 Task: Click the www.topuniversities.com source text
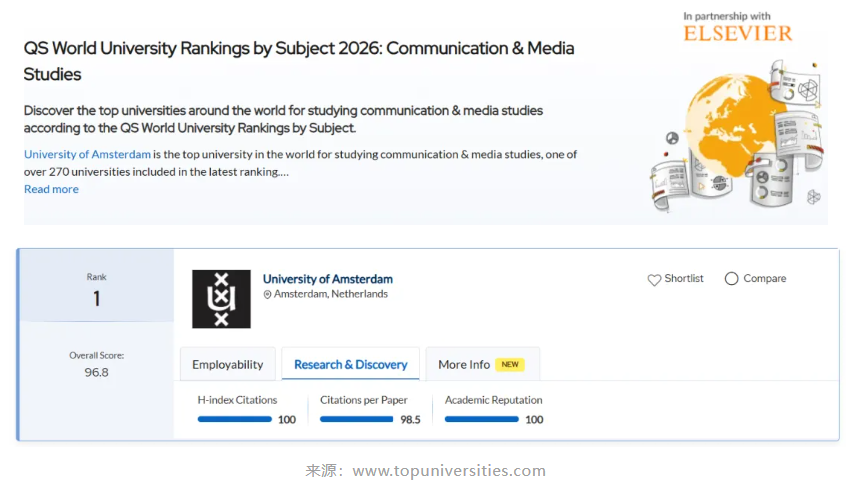coord(449,471)
